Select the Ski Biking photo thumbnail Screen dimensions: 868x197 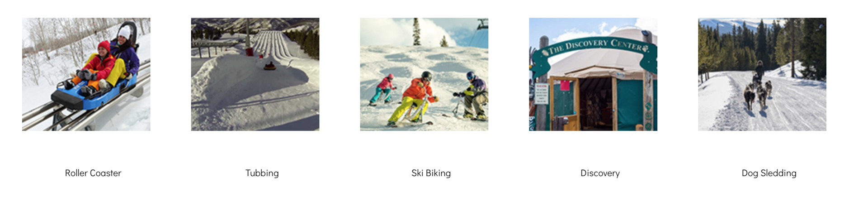[x=424, y=74]
